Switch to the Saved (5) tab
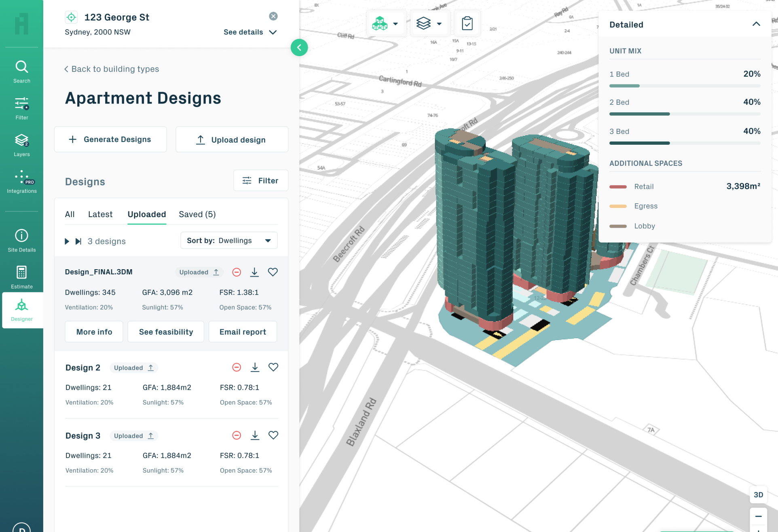 197,214
